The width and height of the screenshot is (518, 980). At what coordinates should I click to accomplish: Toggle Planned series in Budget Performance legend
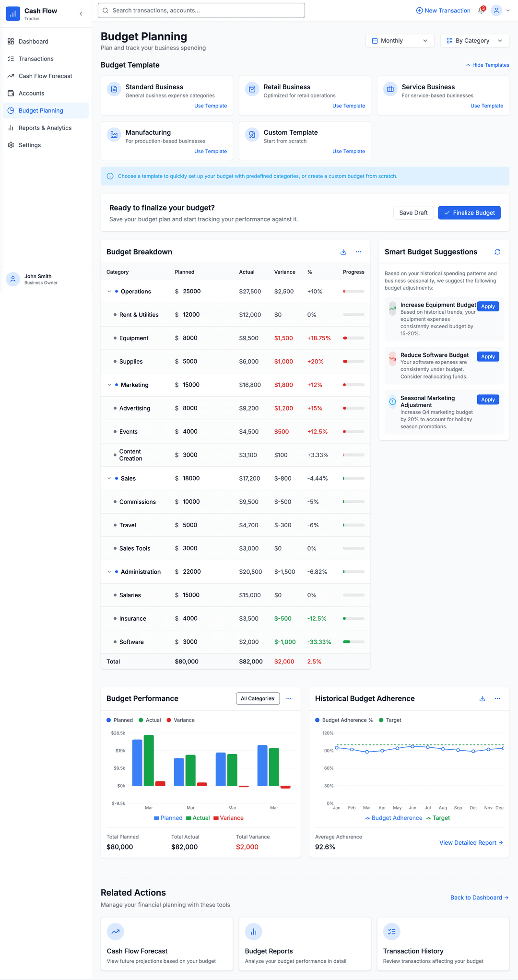click(x=119, y=720)
